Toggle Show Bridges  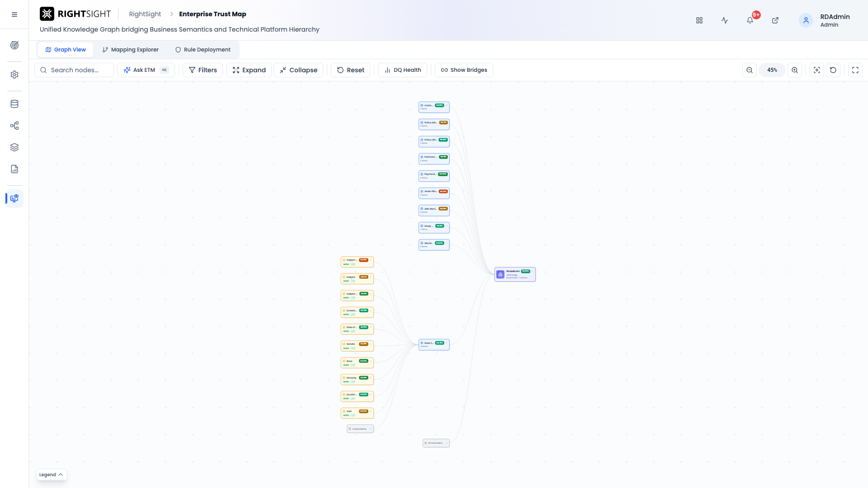tap(464, 70)
